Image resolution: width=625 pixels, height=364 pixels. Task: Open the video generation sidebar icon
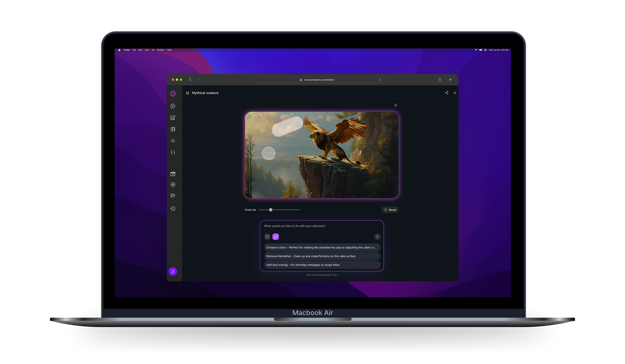(x=173, y=129)
